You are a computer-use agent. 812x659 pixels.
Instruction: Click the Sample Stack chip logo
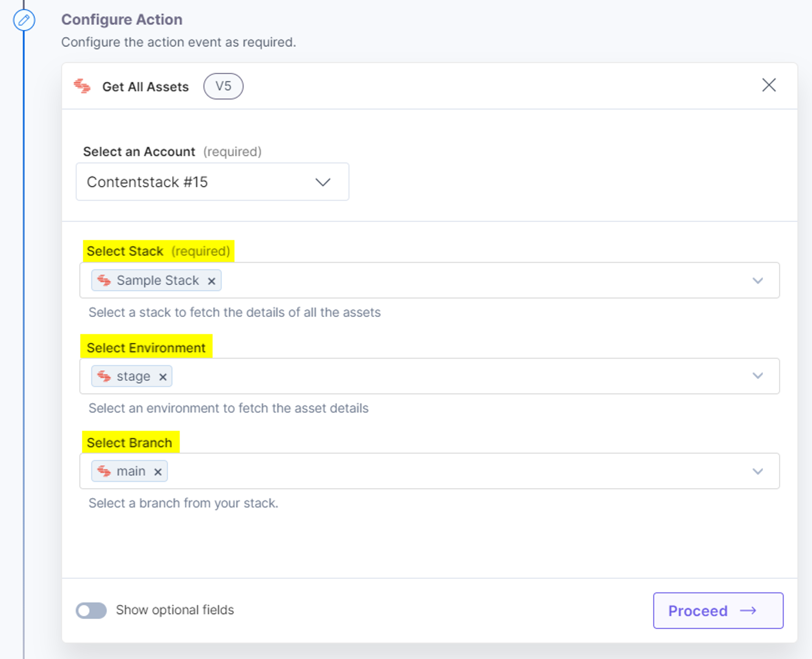pos(104,281)
